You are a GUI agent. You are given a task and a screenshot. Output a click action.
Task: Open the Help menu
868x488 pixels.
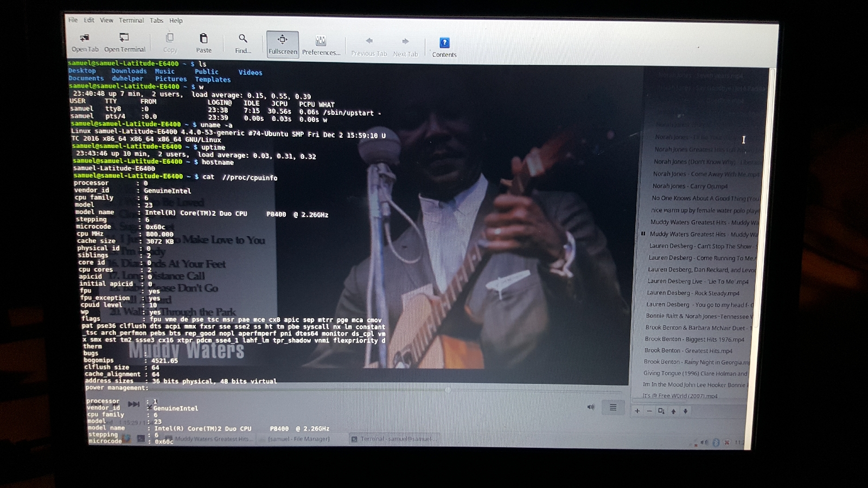(x=176, y=21)
